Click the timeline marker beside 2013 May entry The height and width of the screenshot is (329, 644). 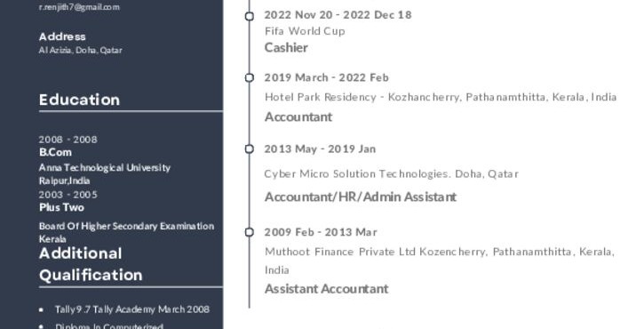250,148
